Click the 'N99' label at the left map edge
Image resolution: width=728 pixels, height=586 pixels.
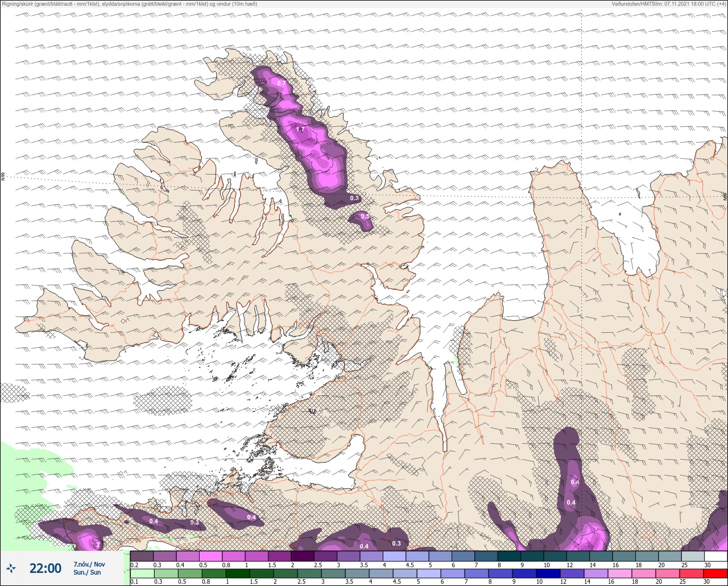3,177
